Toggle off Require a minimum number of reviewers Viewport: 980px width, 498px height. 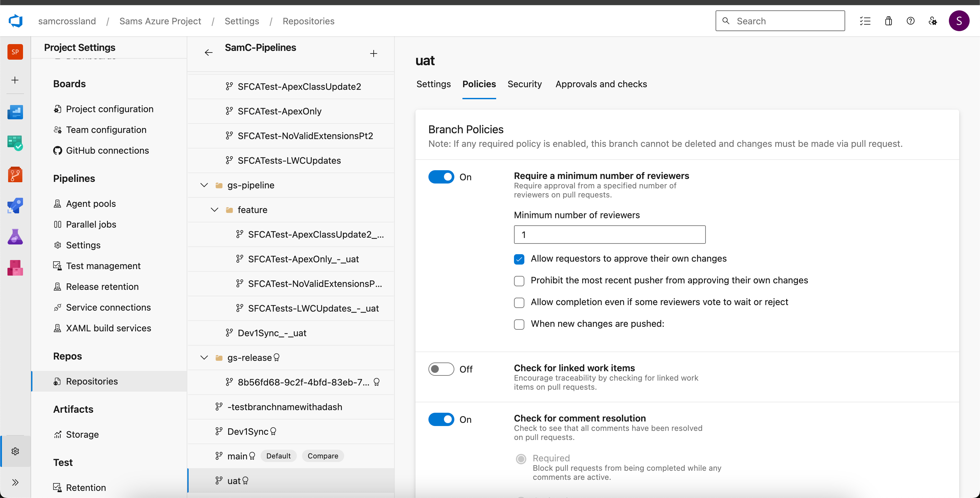pos(441,177)
